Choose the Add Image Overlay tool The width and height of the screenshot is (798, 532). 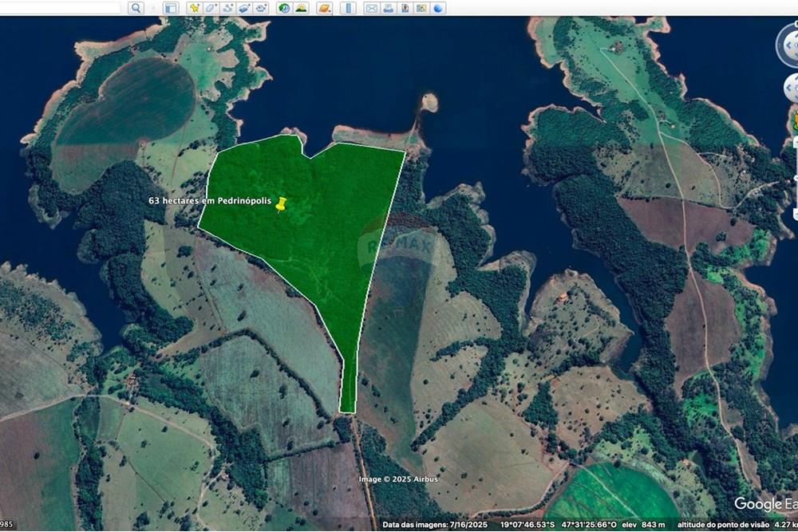coord(244,8)
